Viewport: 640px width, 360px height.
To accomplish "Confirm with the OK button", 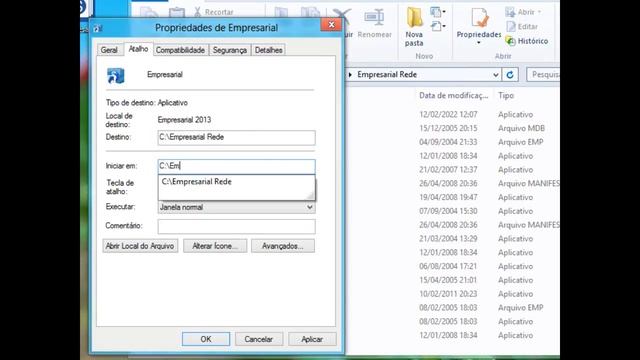I will click(206, 339).
